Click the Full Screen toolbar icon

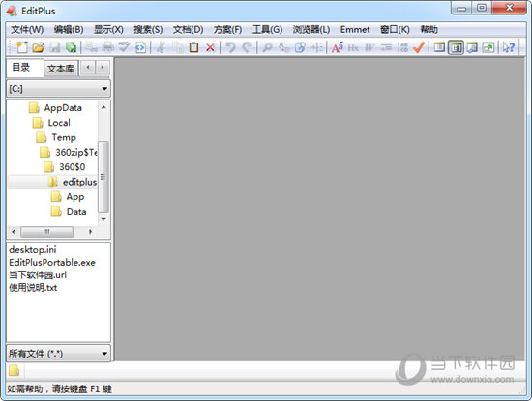click(488, 47)
